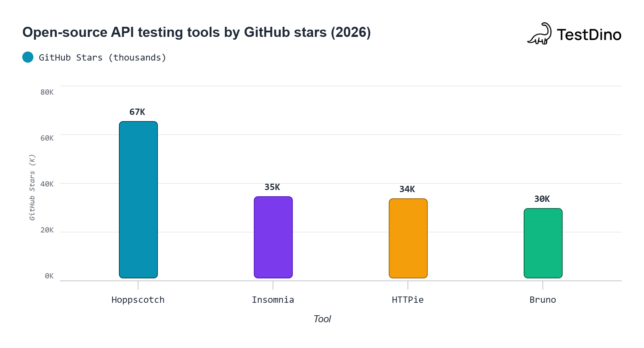Click the 80K y-axis tick label
The height and width of the screenshot is (348, 644).
pyautogui.click(x=47, y=92)
